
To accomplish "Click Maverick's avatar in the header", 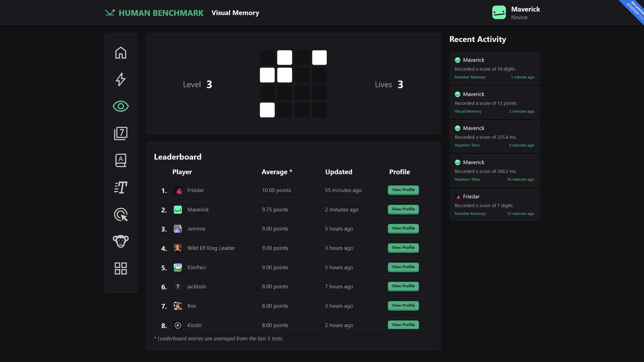I will (499, 12).
